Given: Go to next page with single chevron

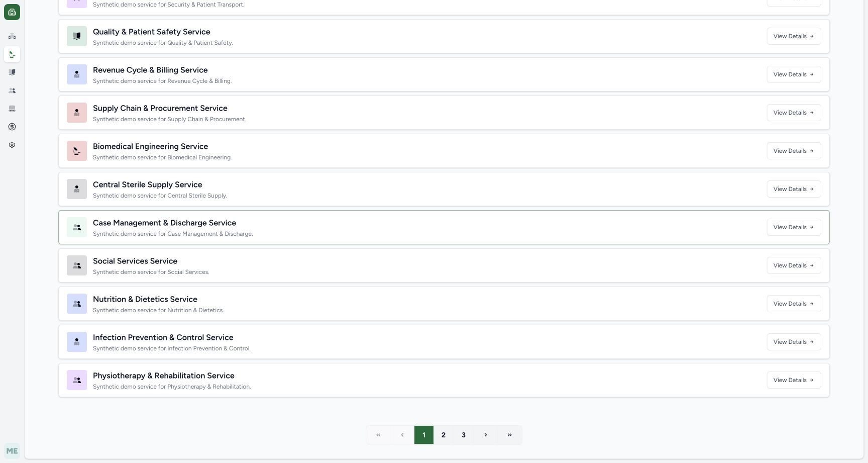Looking at the screenshot, I should [486, 435].
